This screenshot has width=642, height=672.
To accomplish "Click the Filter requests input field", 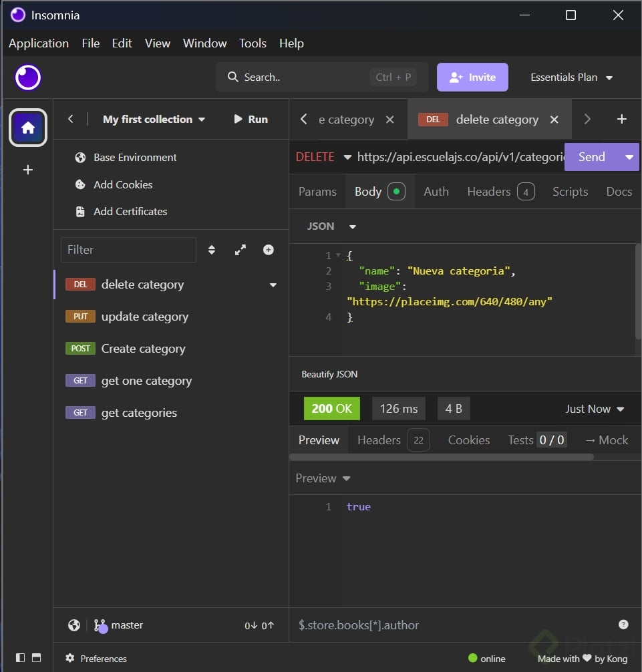I will coord(128,250).
